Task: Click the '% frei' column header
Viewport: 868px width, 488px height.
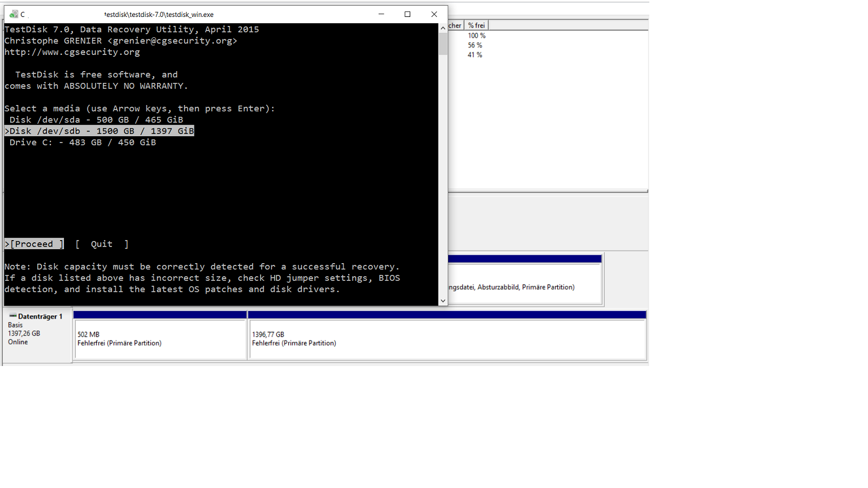Action: [x=476, y=25]
